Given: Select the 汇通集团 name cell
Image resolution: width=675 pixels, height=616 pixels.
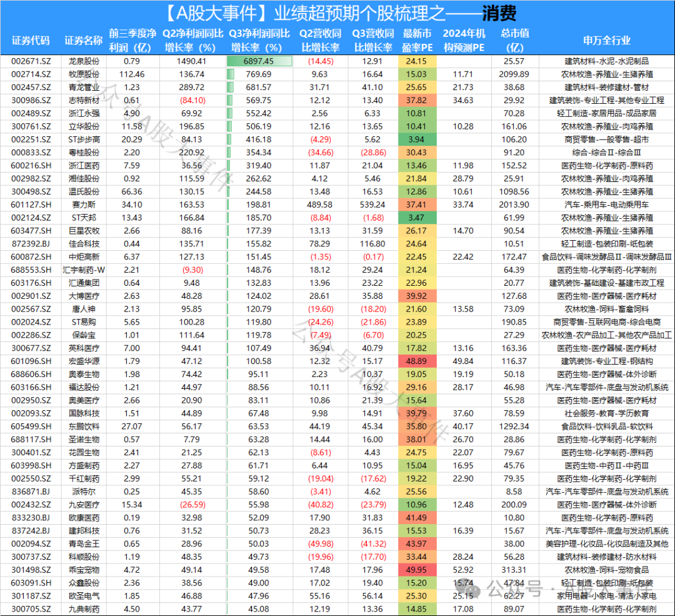Looking at the screenshot, I should (x=84, y=283).
